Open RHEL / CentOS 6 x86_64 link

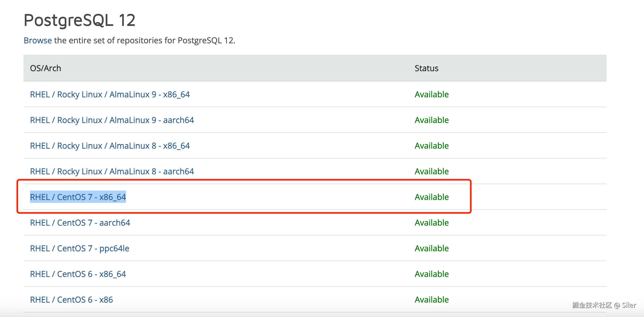tap(78, 274)
